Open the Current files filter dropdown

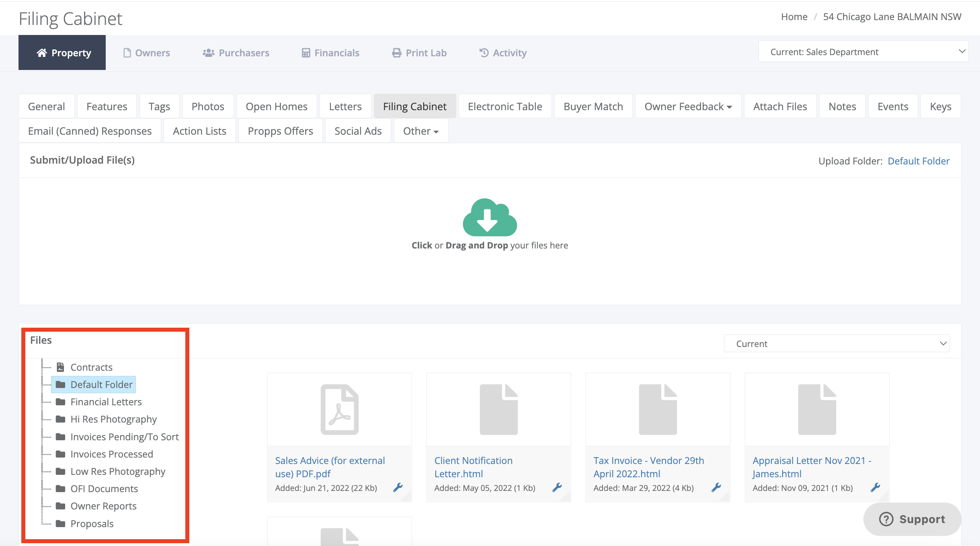click(836, 344)
